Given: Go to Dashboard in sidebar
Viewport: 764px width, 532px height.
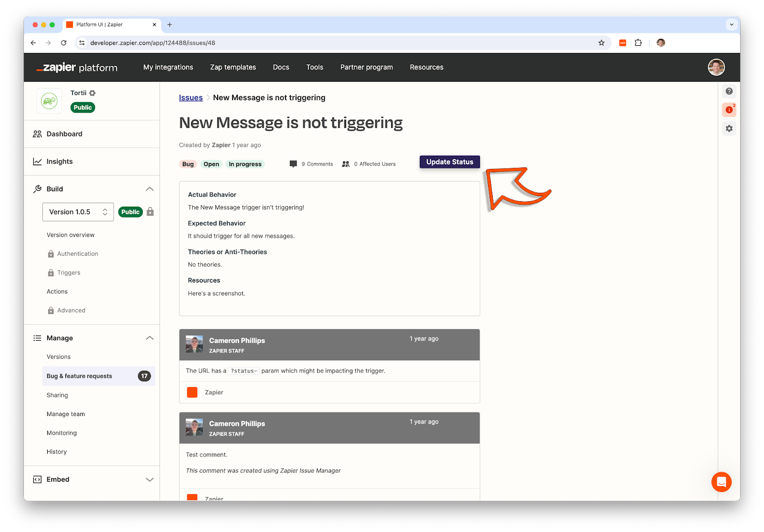Looking at the screenshot, I should point(64,134).
